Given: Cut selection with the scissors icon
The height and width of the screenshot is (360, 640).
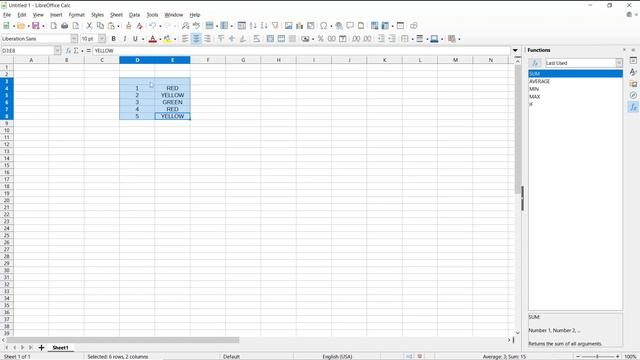Looking at the screenshot, I should 89,26.
